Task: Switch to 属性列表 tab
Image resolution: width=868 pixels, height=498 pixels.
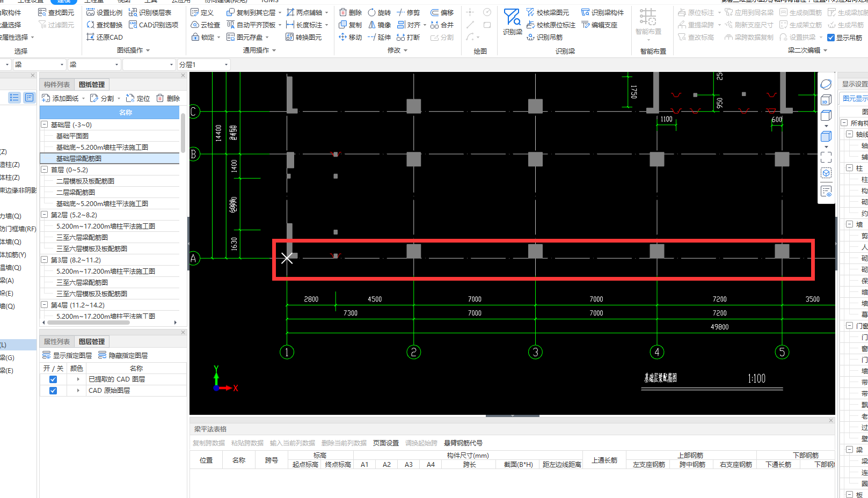Action: [x=57, y=341]
